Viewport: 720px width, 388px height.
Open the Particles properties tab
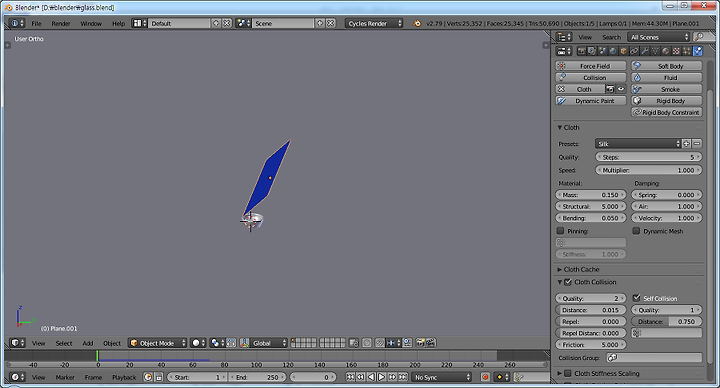[x=686, y=51]
